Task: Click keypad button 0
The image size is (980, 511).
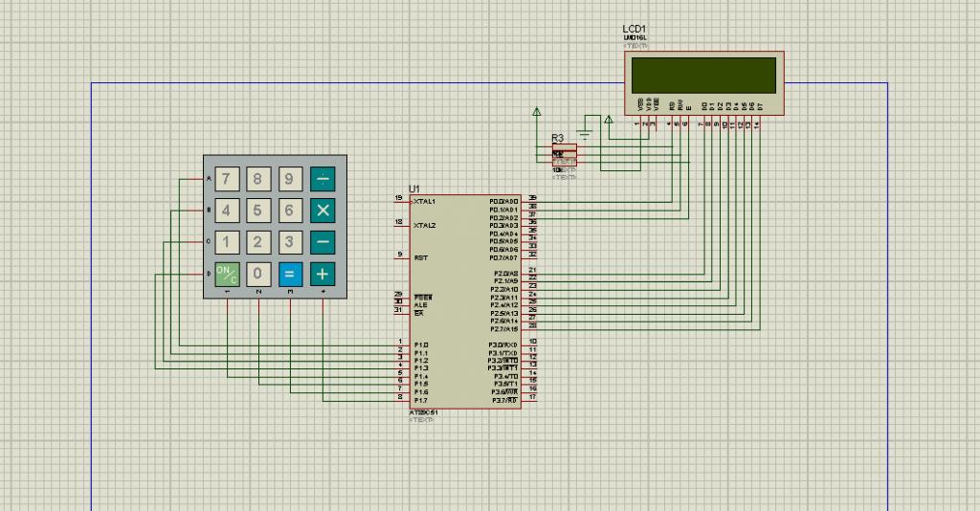Action: [x=258, y=275]
